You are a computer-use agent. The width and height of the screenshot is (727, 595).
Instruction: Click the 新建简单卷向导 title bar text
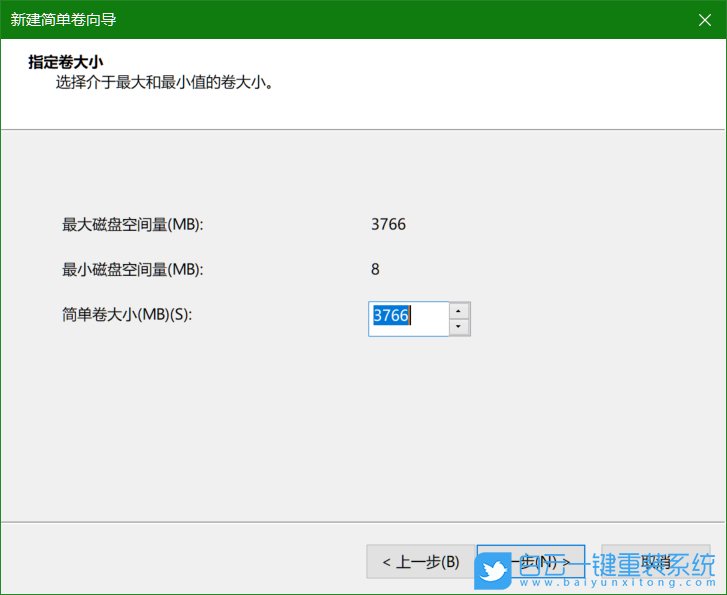[64, 19]
